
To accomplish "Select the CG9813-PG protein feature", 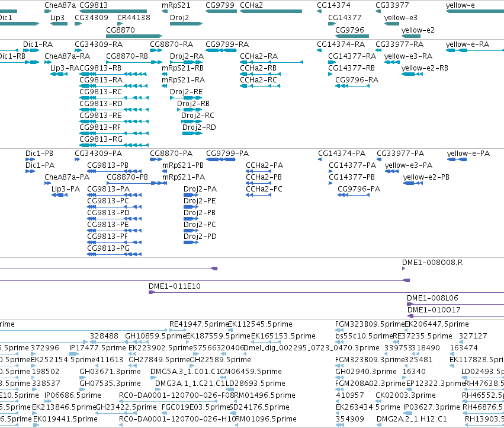I will [114, 254].
